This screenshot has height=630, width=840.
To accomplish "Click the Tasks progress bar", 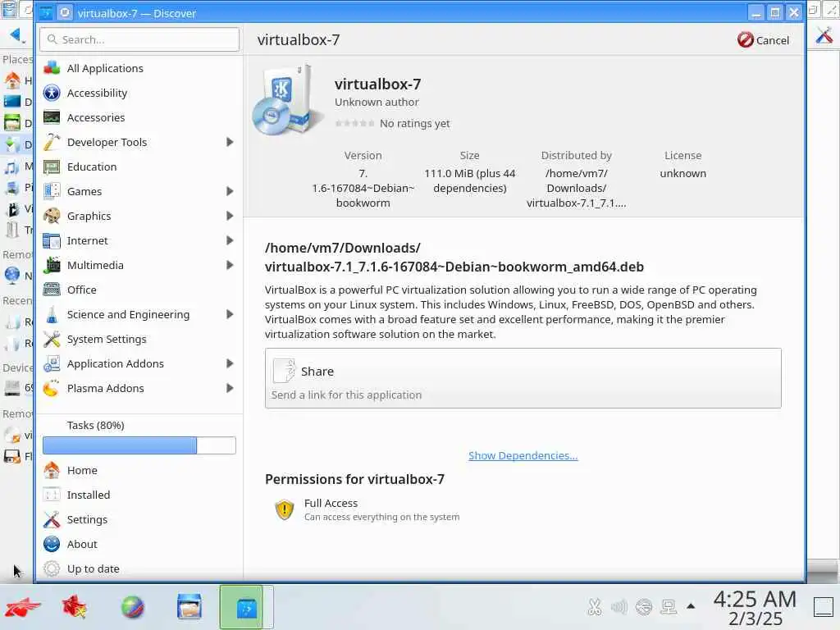I will (x=139, y=445).
